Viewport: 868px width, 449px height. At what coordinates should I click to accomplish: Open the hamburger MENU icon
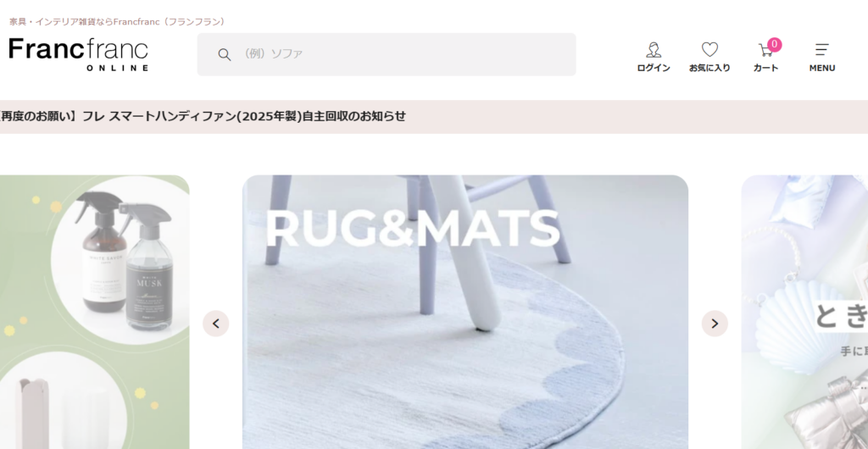[822, 50]
